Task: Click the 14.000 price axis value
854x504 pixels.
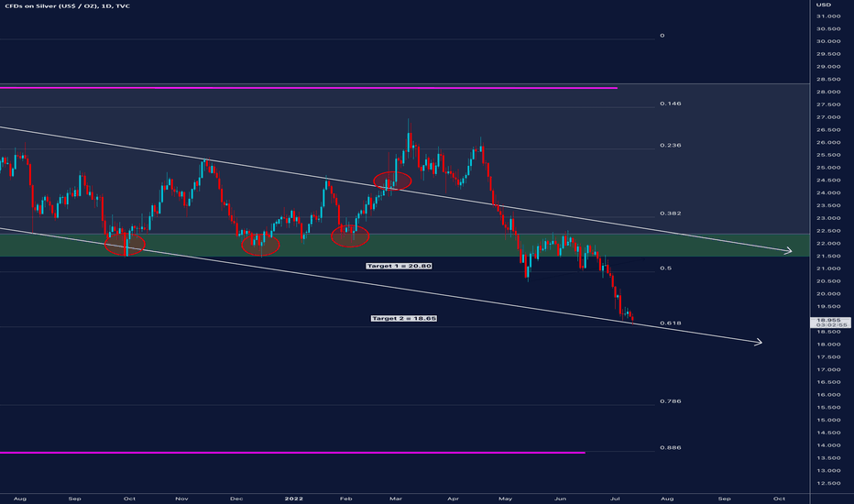Action: tap(827, 445)
